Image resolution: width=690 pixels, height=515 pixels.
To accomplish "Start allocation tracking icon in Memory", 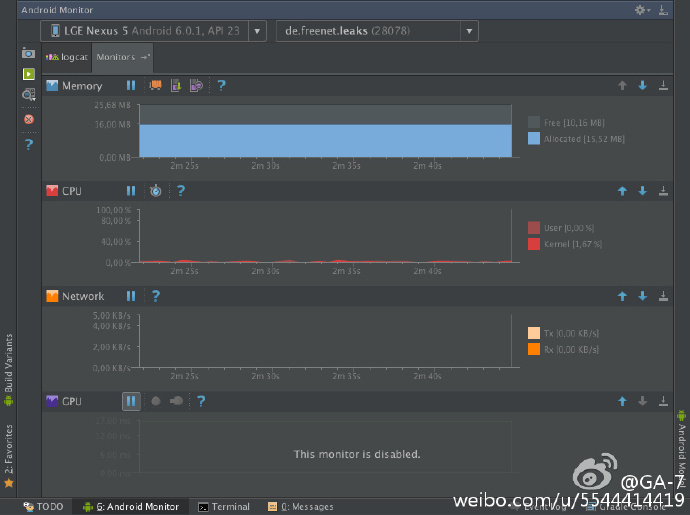I will tap(196, 85).
